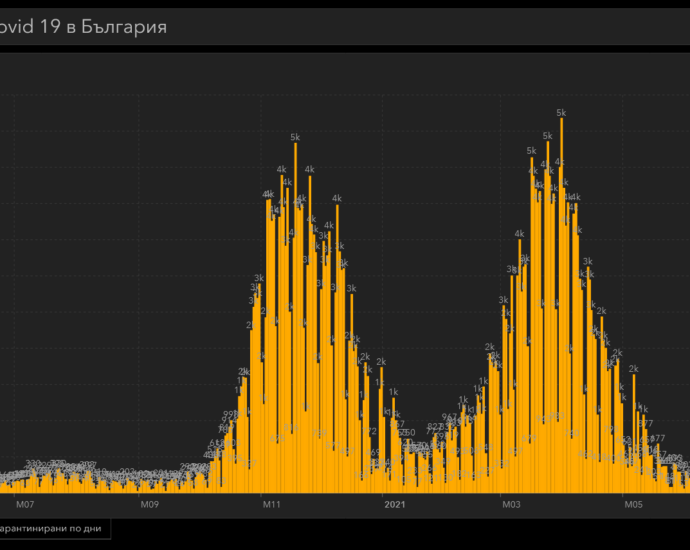
Task: Click the 679 data label
Action: pyautogui.click(x=529, y=439)
